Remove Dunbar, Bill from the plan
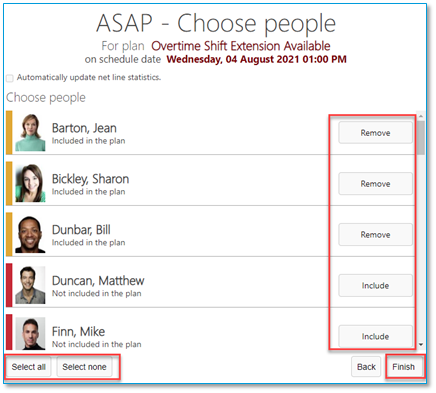This screenshot has width=436, height=393. 375,235
